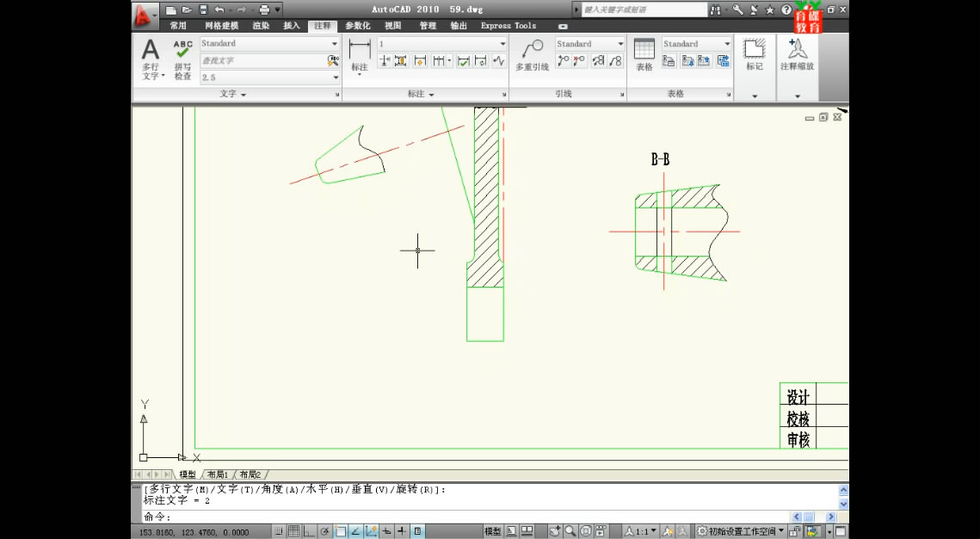Click the remove leader icon in 引线 panel
The image size is (980, 539).
click(x=579, y=60)
